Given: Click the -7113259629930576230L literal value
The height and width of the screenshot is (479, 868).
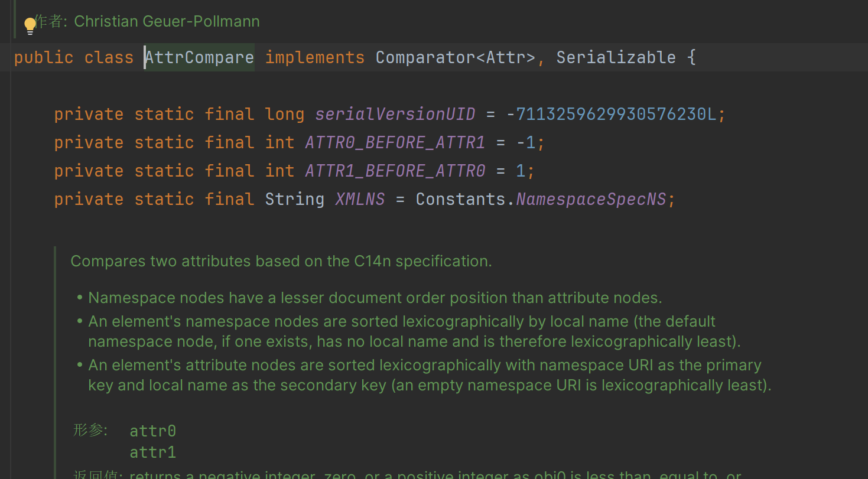Looking at the screenshot, I should [x=612, y=114].
